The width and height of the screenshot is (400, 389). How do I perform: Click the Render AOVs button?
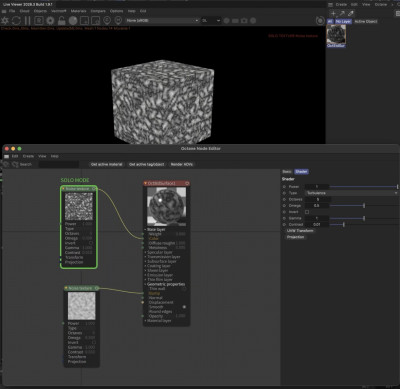182,164
